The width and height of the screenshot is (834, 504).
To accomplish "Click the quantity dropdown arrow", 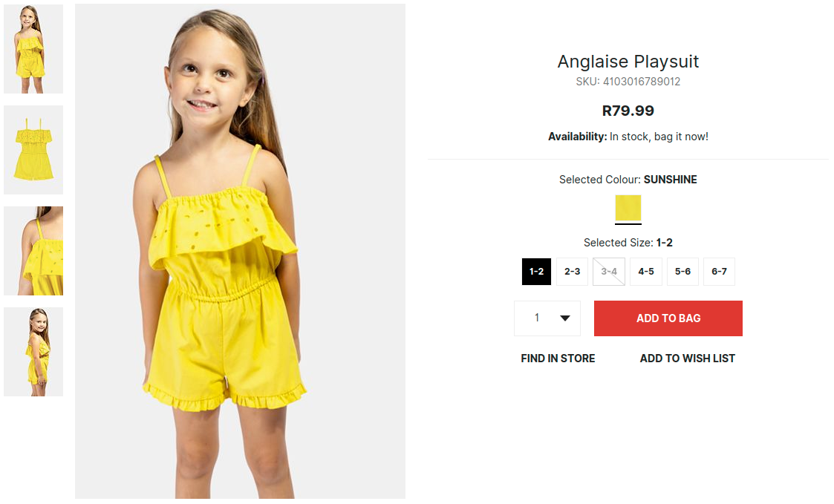I will pyautogui.click(x=565, y=318).
